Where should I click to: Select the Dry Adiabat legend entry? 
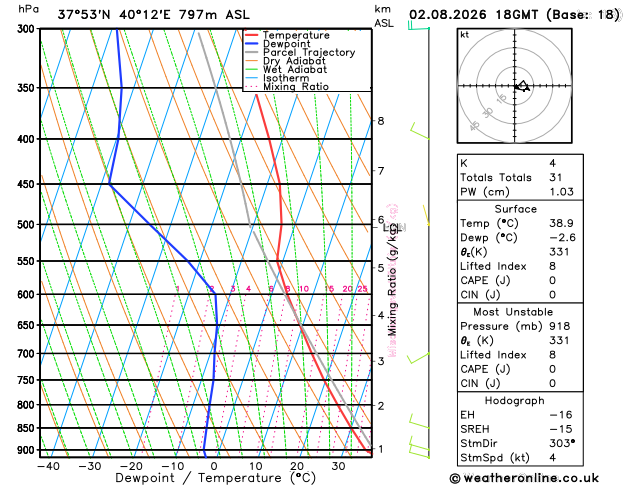tap(285, 61)
